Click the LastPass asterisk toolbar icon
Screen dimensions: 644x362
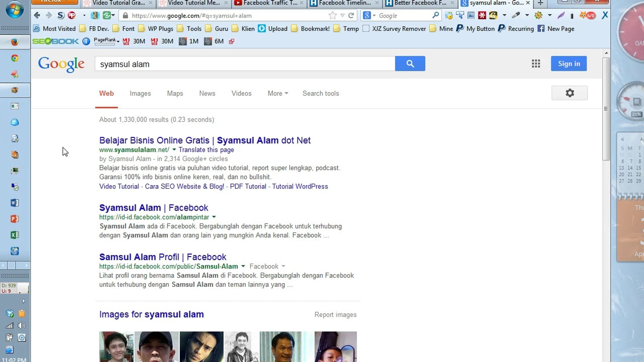pos(482,15)
